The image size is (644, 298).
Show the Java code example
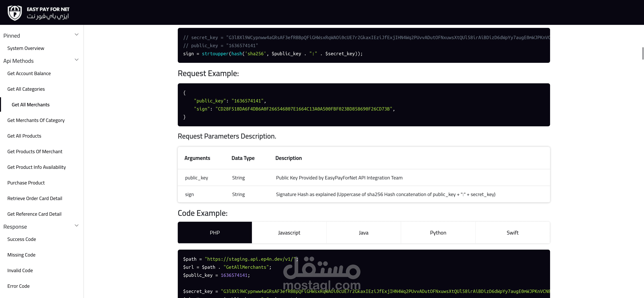363,233
